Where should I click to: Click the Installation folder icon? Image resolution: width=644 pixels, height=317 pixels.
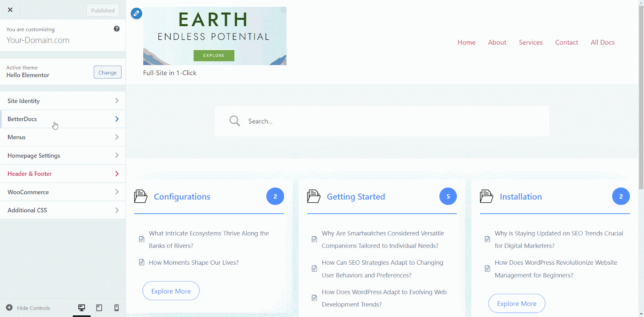pos(486,196)
